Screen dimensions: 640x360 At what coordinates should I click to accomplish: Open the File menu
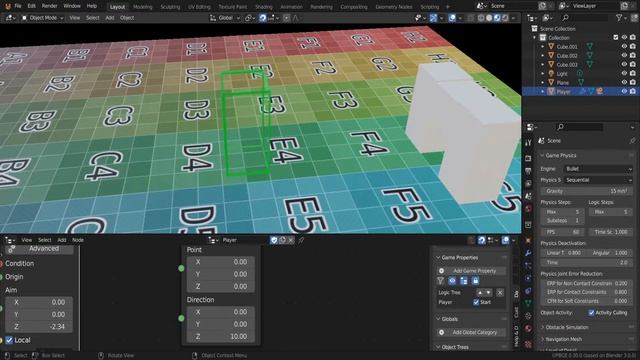click(x=18, y=6)
